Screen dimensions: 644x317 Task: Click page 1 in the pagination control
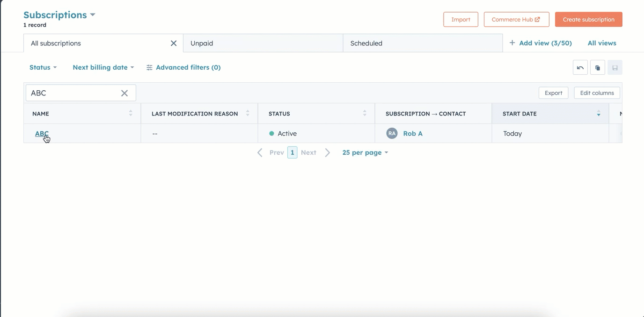click(292, 152)
